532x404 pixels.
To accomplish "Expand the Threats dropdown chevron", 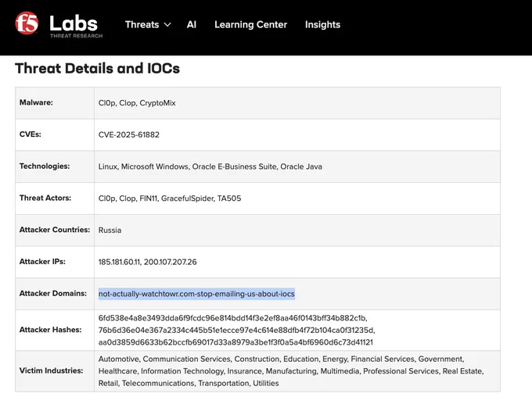I will tap(167, 25).
